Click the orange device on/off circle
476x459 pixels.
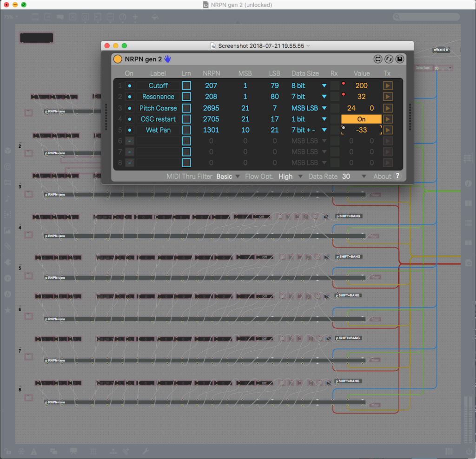(x=118, y=59)
